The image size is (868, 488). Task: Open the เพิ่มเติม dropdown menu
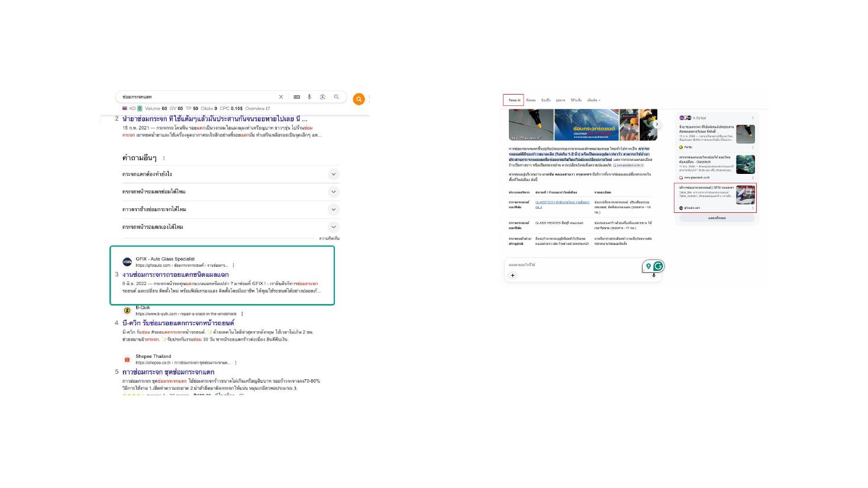tap(593, 101)
